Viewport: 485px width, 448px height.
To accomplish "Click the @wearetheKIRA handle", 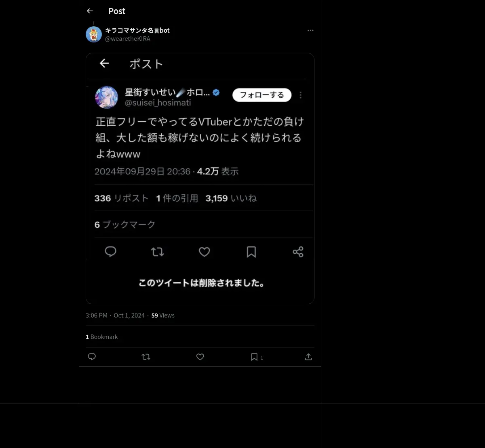I will [128, 39].
